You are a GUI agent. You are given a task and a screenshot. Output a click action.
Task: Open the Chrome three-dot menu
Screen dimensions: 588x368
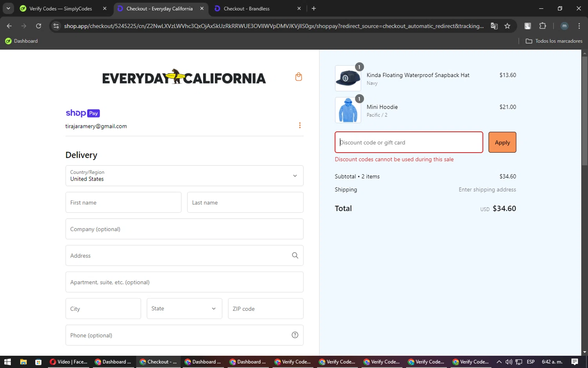(x=579, y=26)
